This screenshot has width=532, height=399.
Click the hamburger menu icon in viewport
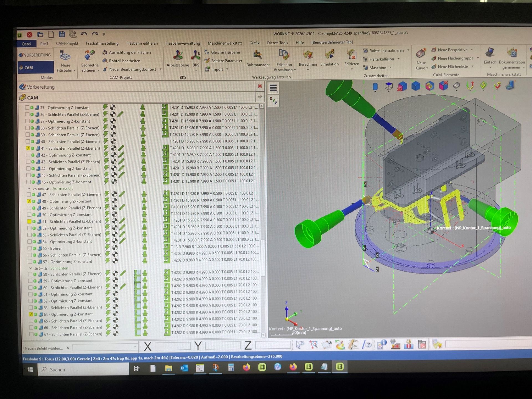[x=273, y=88]
